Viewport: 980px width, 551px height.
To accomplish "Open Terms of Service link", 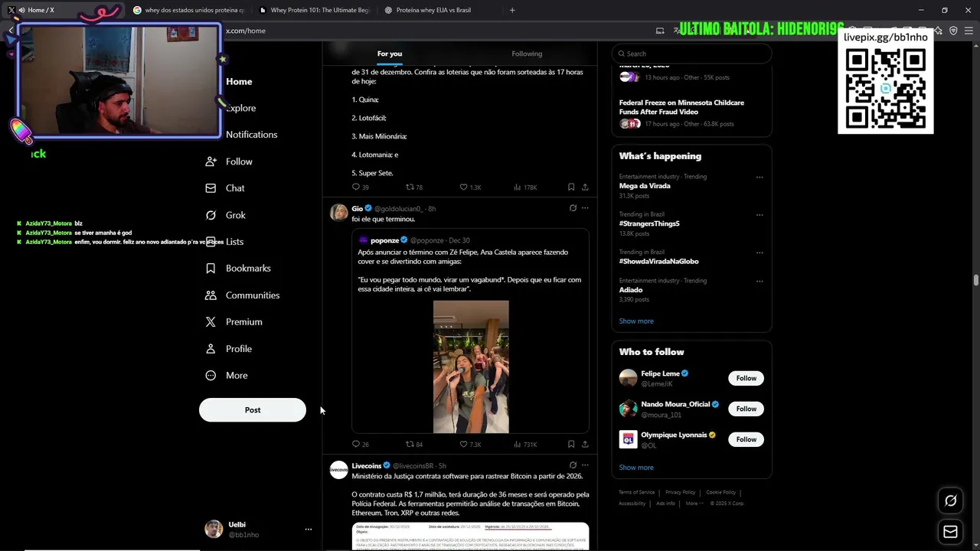I will tap(636, 492).
